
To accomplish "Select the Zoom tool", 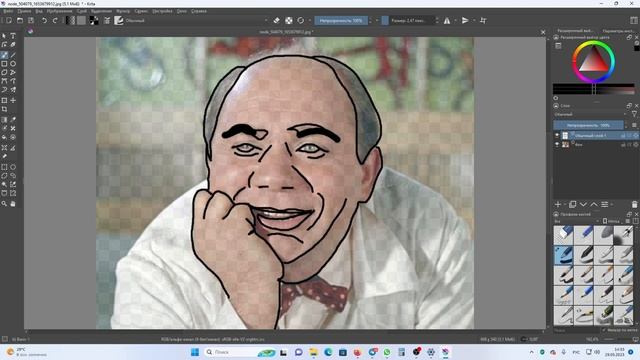I will coord(4,203).
